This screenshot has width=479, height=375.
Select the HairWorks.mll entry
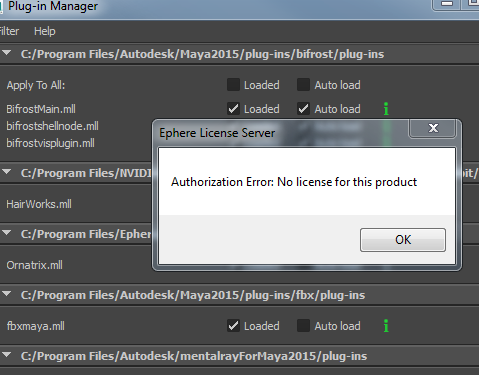click(39, 204)
